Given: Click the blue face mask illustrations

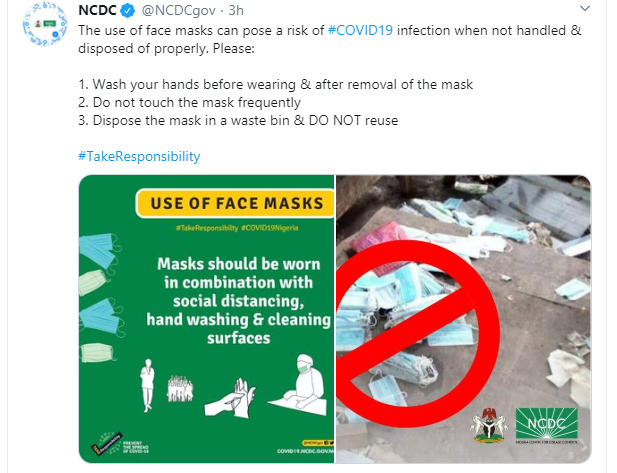Looking at the screenshot, I should pos(100,297).
